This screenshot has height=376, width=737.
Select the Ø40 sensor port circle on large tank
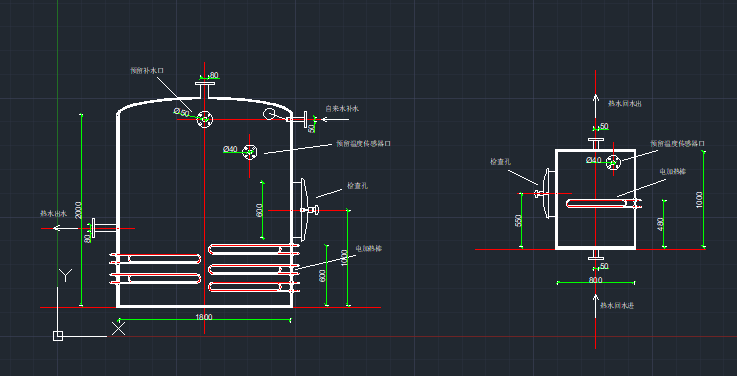[x=250, y=151]
